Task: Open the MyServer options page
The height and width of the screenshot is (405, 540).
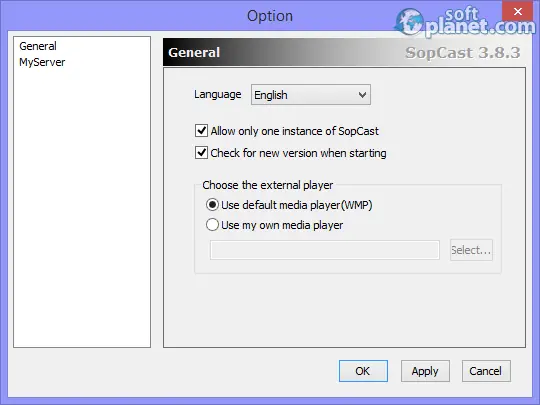Action: 42,62
